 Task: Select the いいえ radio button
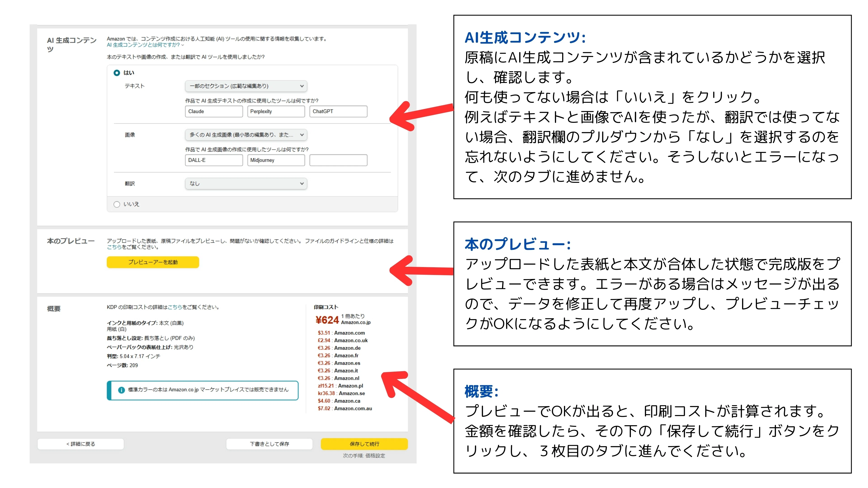(117, 204)
